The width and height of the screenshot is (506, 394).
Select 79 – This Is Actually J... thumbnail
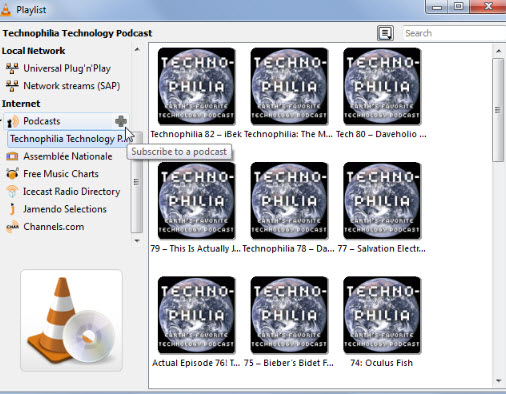click(196, 201)
